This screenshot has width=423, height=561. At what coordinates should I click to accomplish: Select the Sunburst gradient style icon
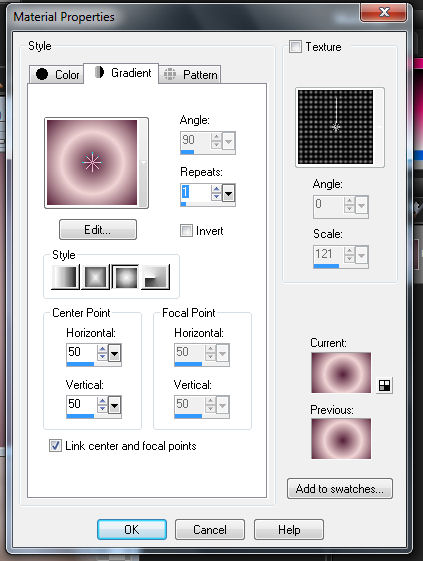pos(125,277)
